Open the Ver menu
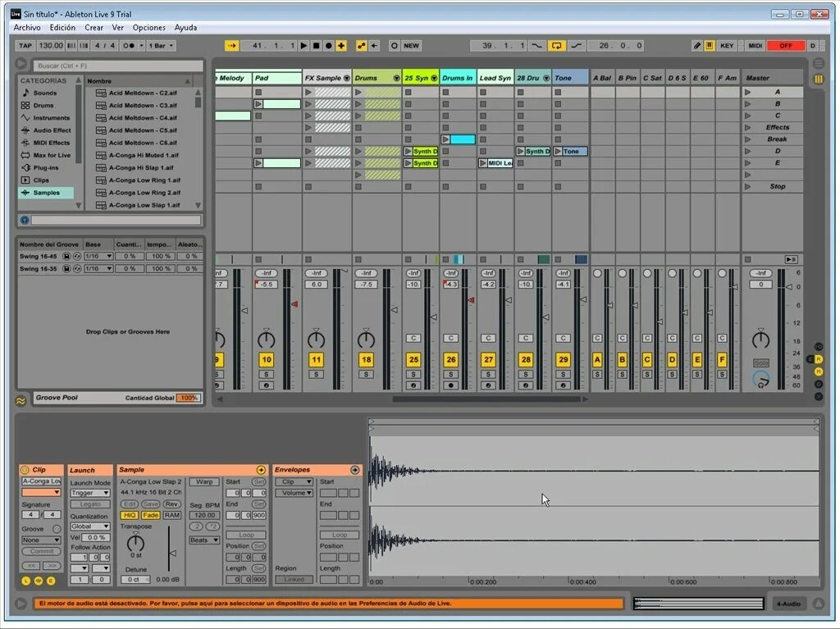Viewport: 840px width, 629px height. click(x=118, y=27)
